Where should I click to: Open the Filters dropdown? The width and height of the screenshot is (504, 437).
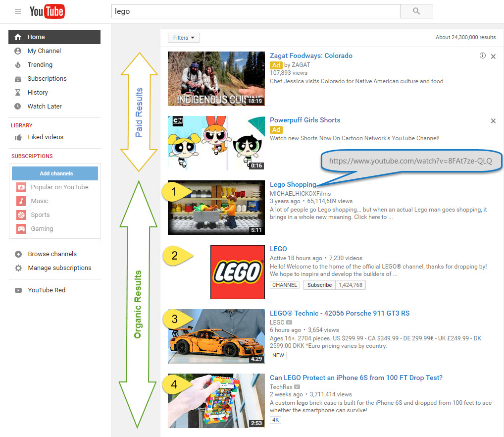pos(184,38)
